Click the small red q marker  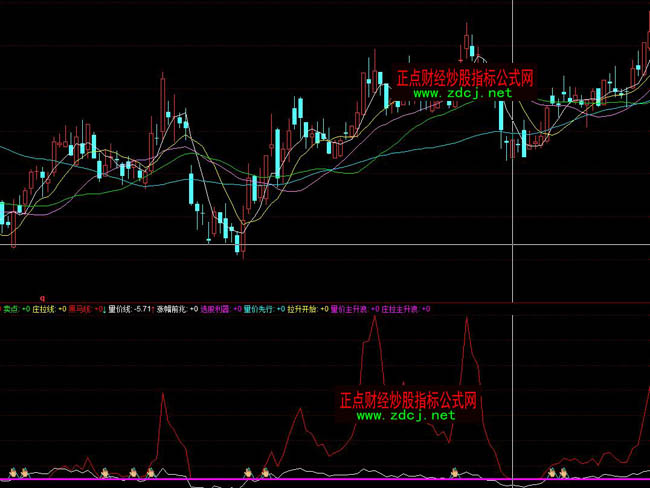pyautogui.click(x=42, y=297)
